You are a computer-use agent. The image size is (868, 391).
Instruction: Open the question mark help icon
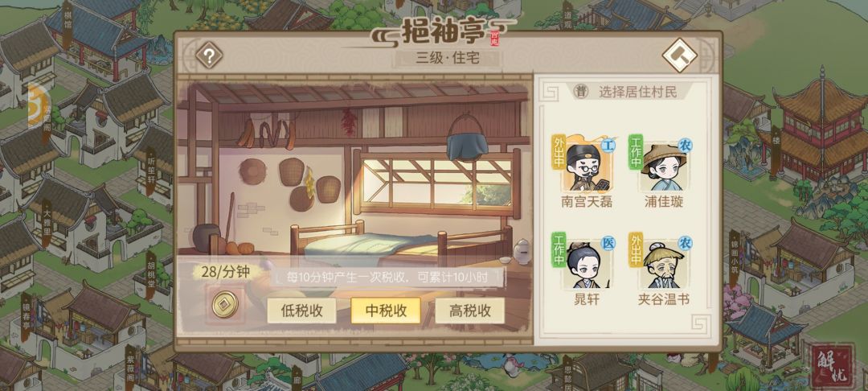pos(209,55)
